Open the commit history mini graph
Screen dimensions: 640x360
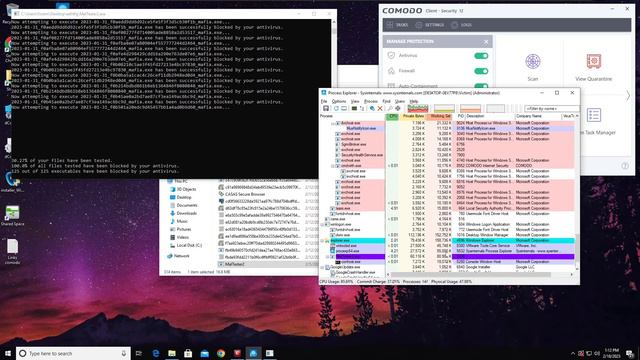(444, 109)
